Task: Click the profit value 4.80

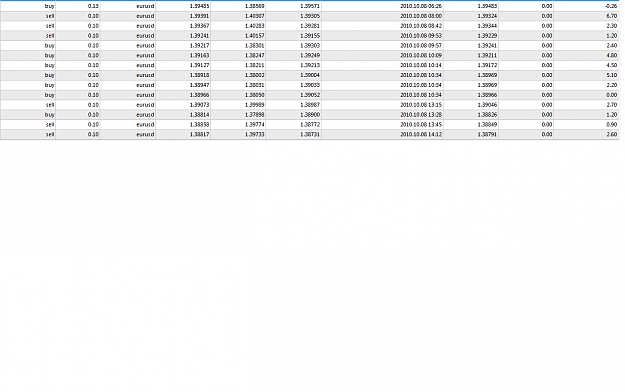Action: point(611,55)
